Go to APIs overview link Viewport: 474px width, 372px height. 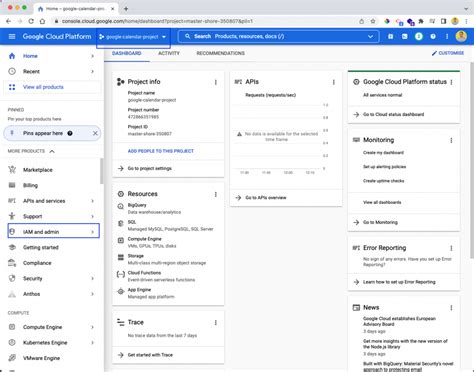pos(266,198)
